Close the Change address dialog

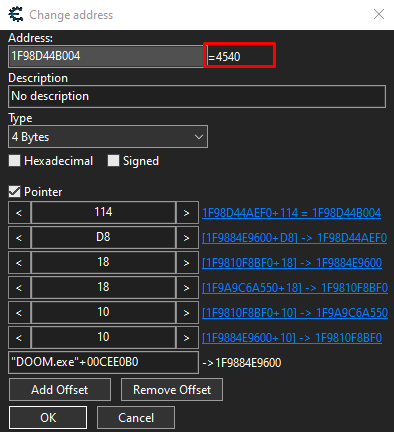(379, 14)
